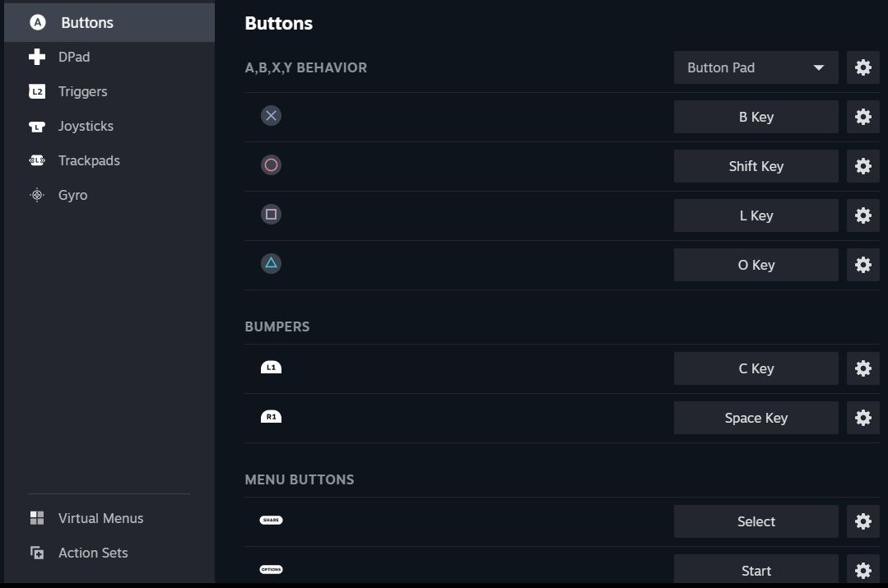The height and width of the screenshot is (588, 888).
Task: Open the Triggers section
Action: [82, 91]
